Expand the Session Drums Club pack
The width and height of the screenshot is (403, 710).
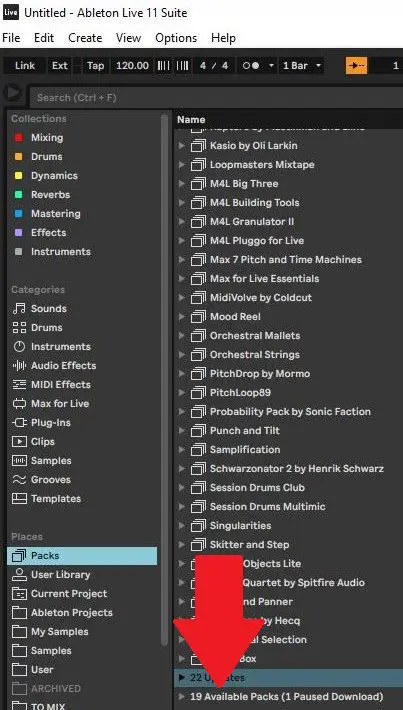pyautogui.click(x=182, y=488)
